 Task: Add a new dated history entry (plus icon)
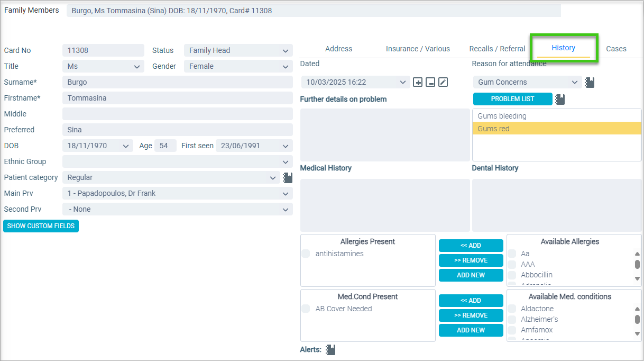(418, 82)
